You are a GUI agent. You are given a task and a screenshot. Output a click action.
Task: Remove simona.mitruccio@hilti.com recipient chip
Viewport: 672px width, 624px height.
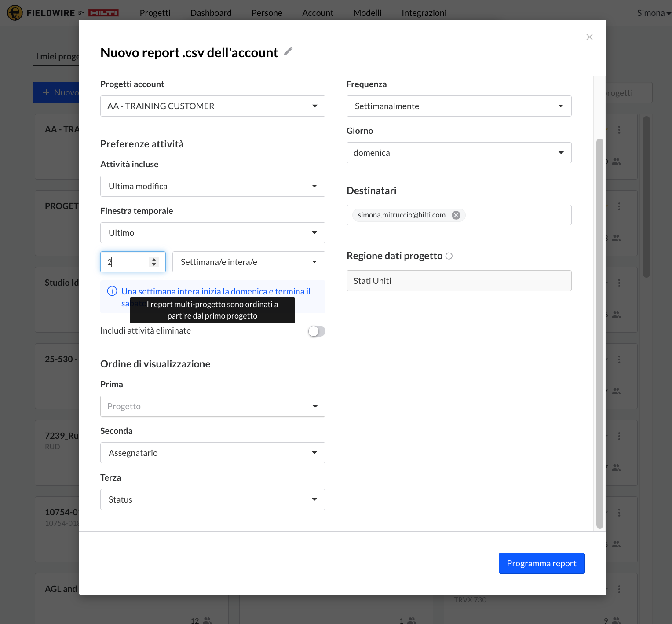456,215
